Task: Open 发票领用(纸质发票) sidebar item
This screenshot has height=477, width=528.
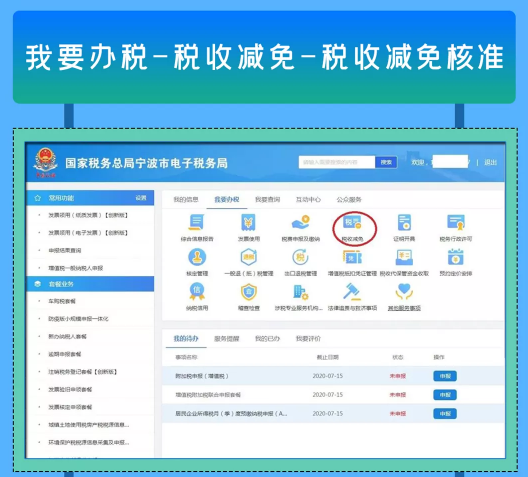Action: [88, 215]
